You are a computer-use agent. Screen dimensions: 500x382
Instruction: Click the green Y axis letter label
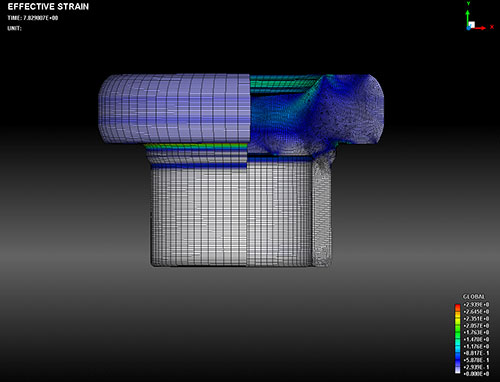coord(468,4)
